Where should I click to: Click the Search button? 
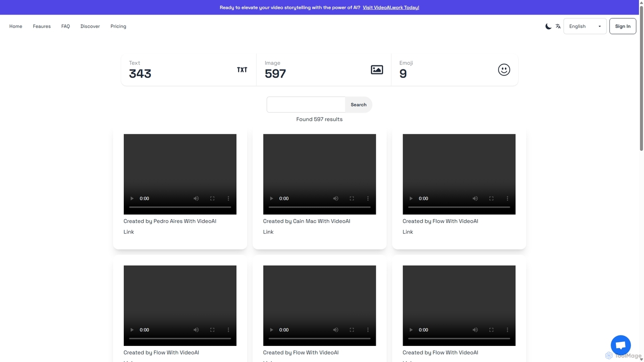pos(359,105)
